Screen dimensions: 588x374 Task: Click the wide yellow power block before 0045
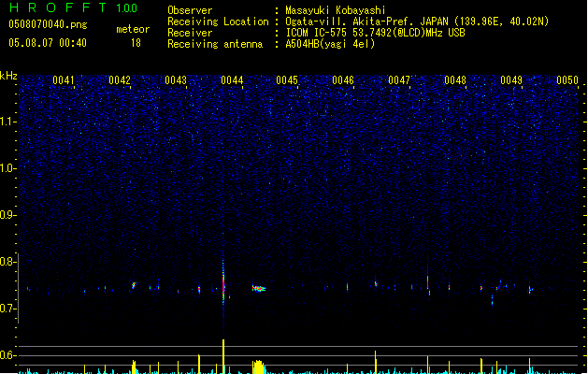click(258, 367)
